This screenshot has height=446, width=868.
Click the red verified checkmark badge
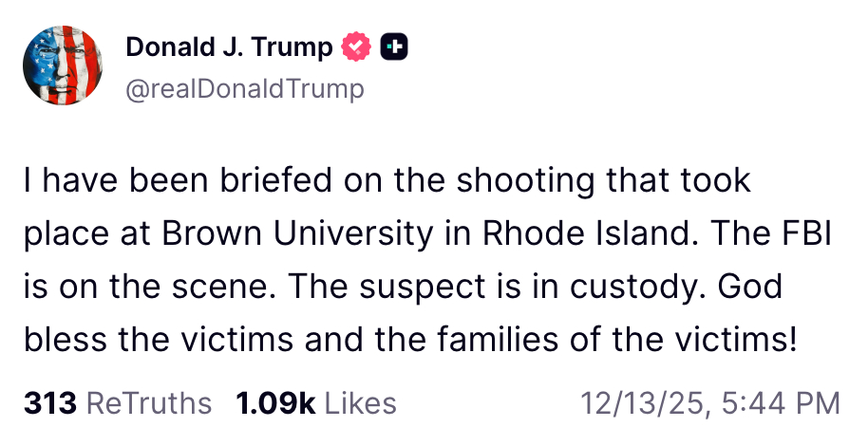coord(355,46)
